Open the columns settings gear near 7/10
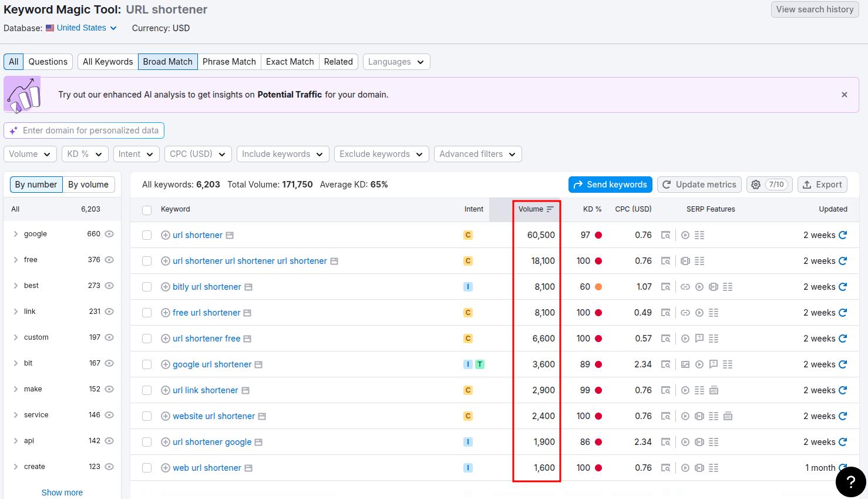The width and height of the screenshot is (868, 499). [756, 184]
